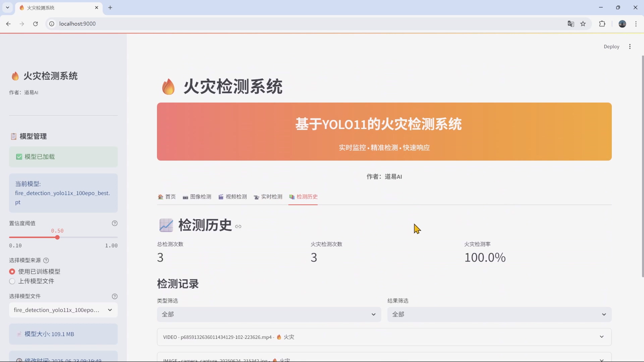Select the 上传模型文件 radio button

tap(12, 282)
